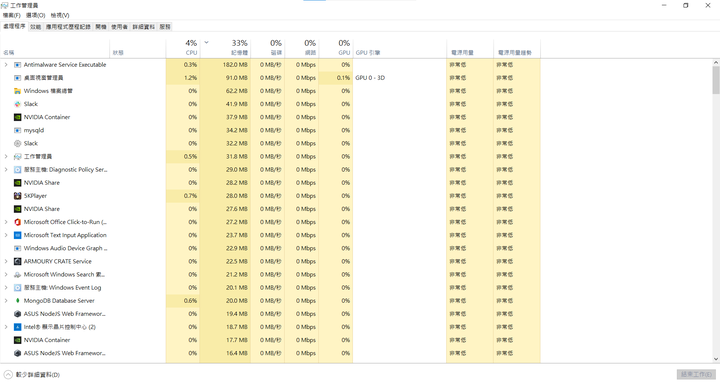Click NVIDIA Share icon in 28.2 MB row

point(17,183)
